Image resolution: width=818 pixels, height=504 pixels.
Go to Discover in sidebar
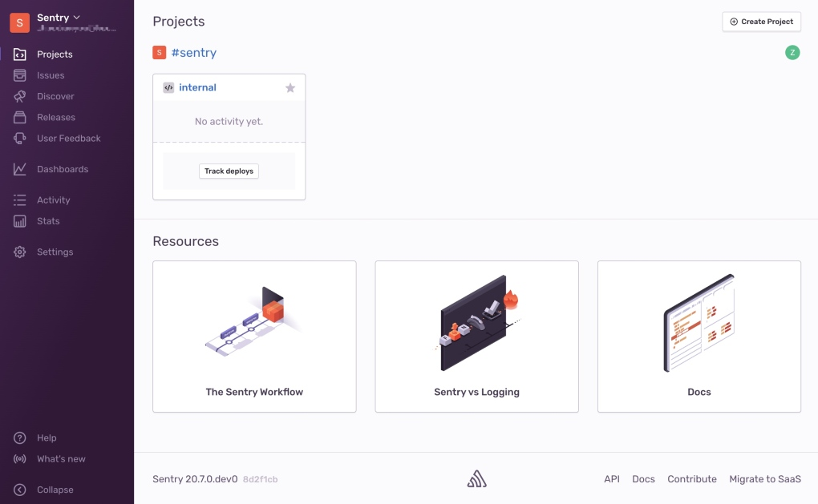(x=55, y=96)
